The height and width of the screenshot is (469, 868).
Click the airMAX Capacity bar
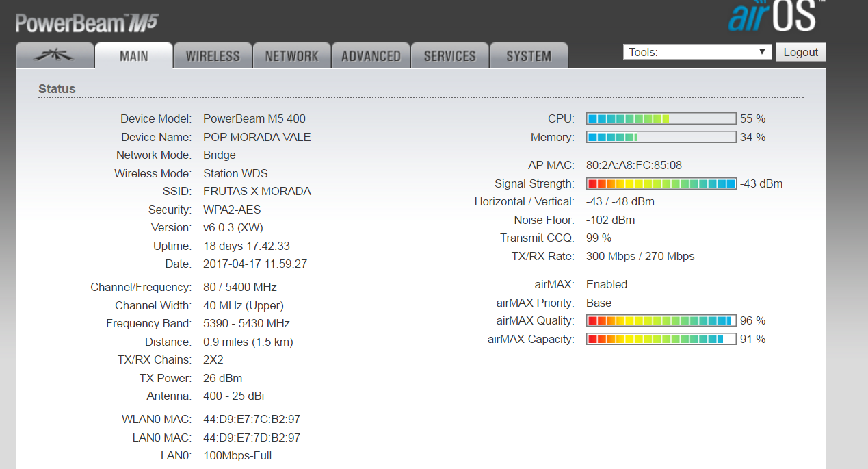(661, 339)
